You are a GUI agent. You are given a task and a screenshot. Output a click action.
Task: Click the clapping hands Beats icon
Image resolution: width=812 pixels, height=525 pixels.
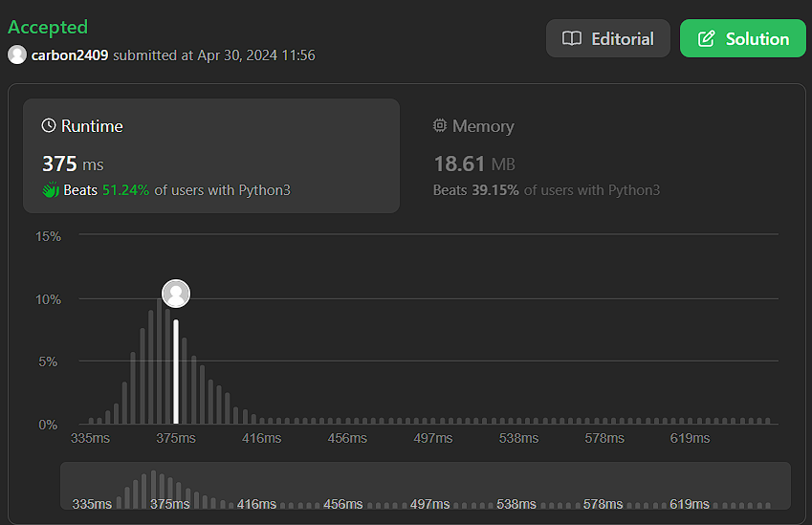tap(51, 190)
